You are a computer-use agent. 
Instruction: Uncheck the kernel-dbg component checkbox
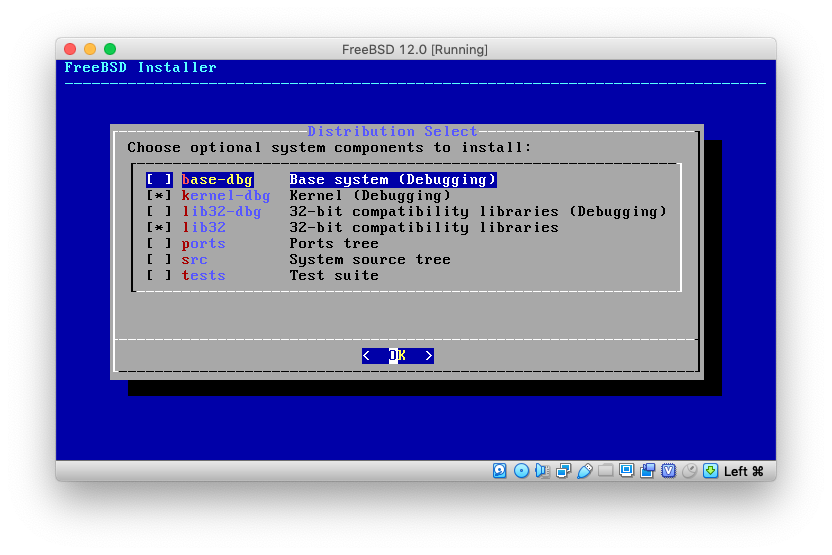(159, 196)
